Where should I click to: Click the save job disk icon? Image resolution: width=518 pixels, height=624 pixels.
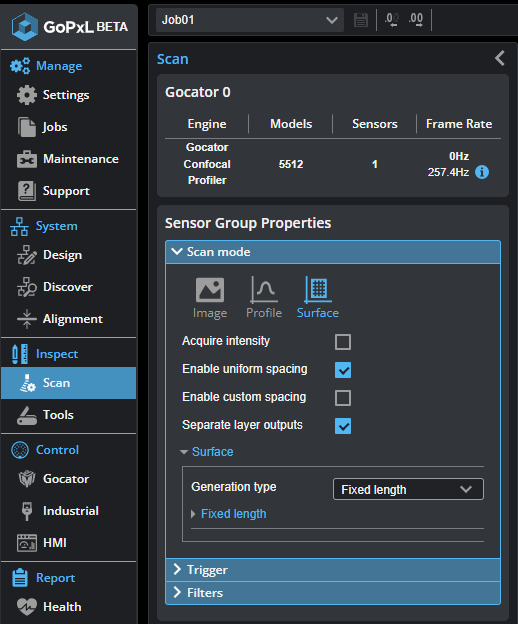(361, 20)
